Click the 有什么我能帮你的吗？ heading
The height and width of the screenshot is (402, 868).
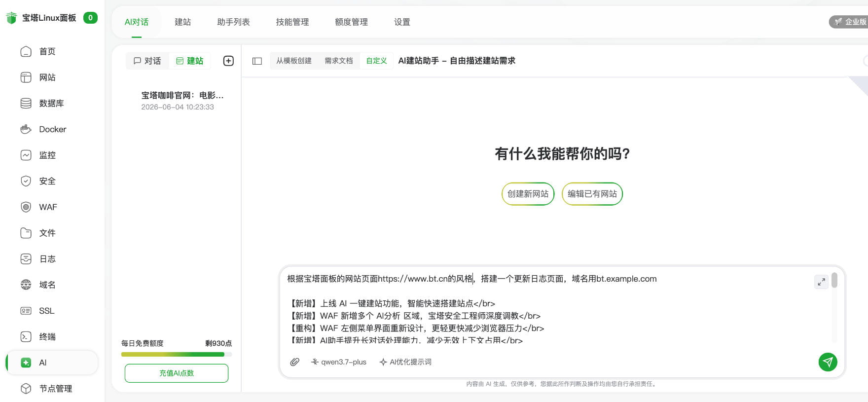point(562,154)
